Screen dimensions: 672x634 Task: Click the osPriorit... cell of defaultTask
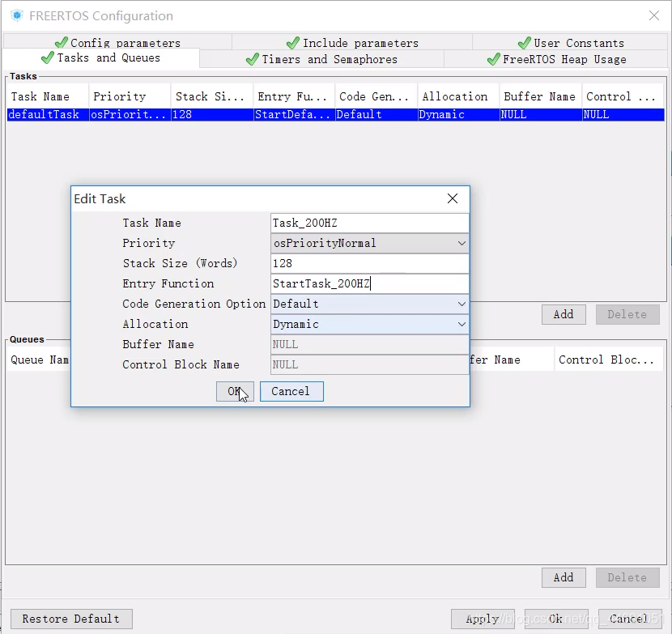tap(130, 114)
